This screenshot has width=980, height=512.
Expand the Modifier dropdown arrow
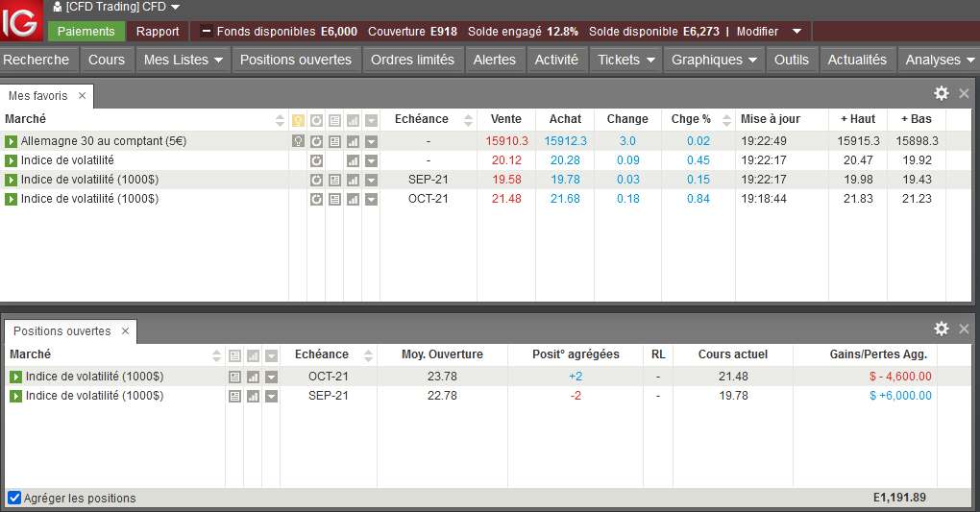(x=796, y=32)
